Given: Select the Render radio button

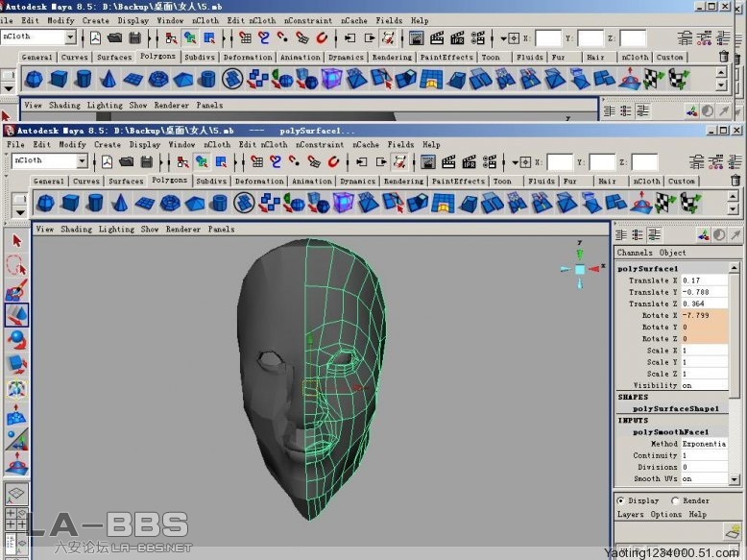Looking at the screenshot, I should 675,500.
